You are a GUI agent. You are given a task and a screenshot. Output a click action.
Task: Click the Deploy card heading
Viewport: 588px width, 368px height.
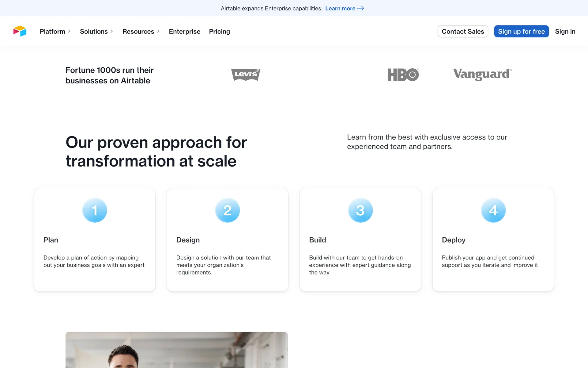[x=453, y=240]
